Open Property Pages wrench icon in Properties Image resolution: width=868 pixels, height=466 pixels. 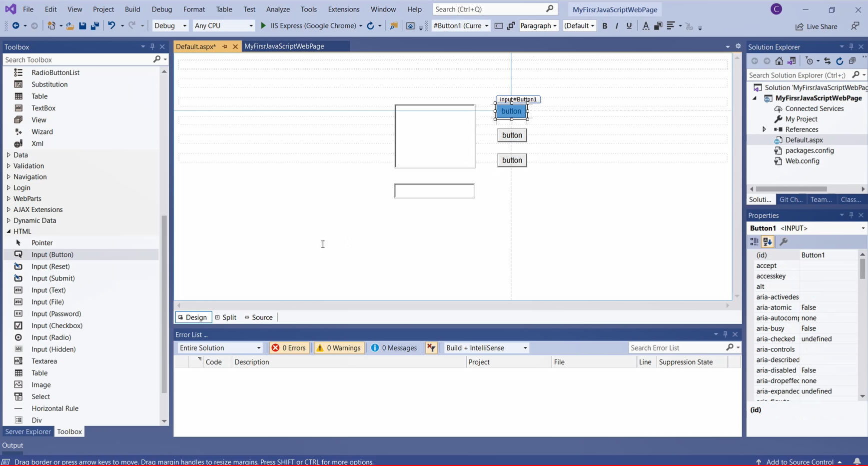[784, 242]
